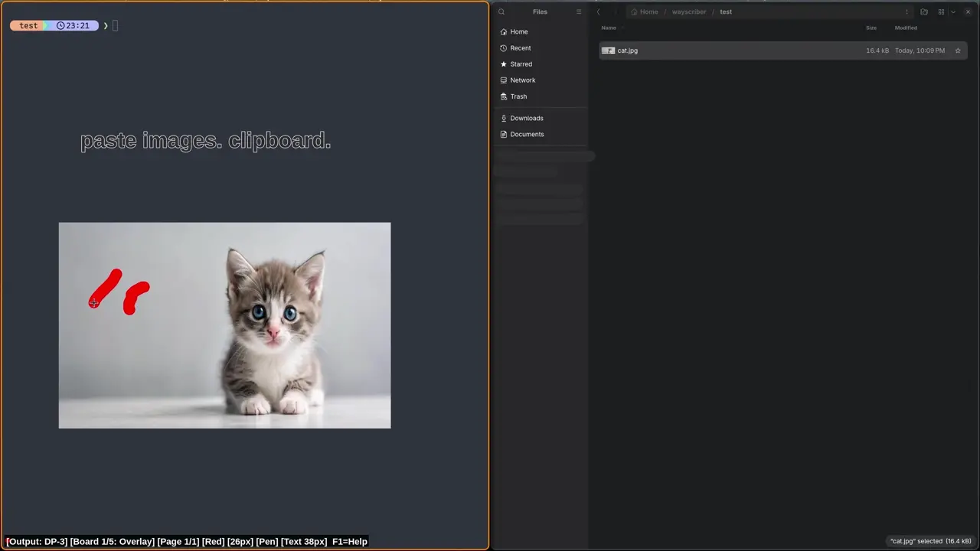Screen dimensions: 980x551
Task: Click the cat.jpg thumbnail icon in file list
Action: click(608, 51)
